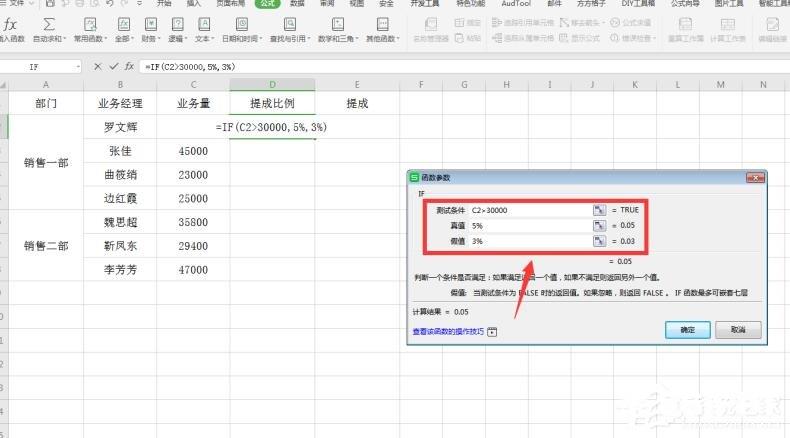Close the 函数参数 dialog
This screenshot has height=438, width=790.
pos(755,177)
